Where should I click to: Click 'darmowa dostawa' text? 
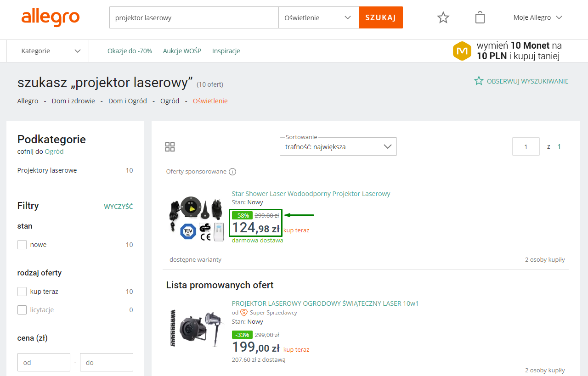point(258,240)
